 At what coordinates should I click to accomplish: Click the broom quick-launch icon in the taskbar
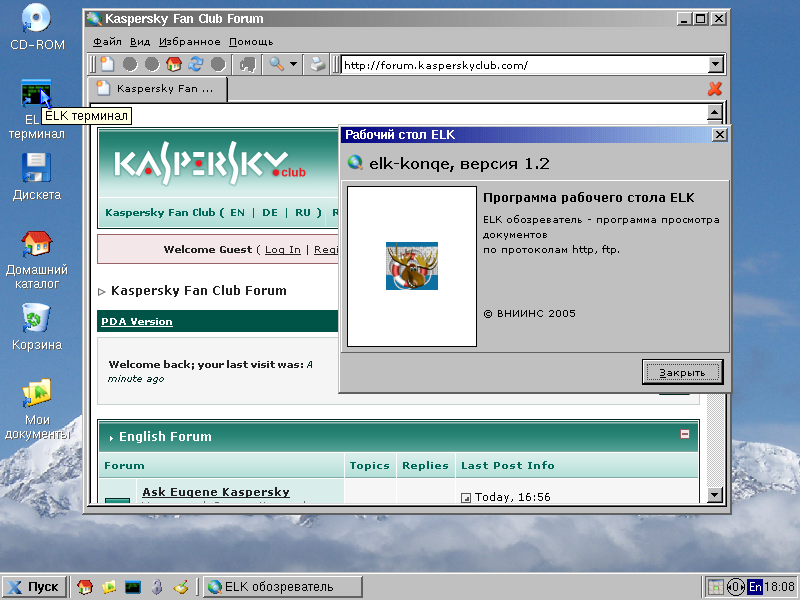point(181,587)
